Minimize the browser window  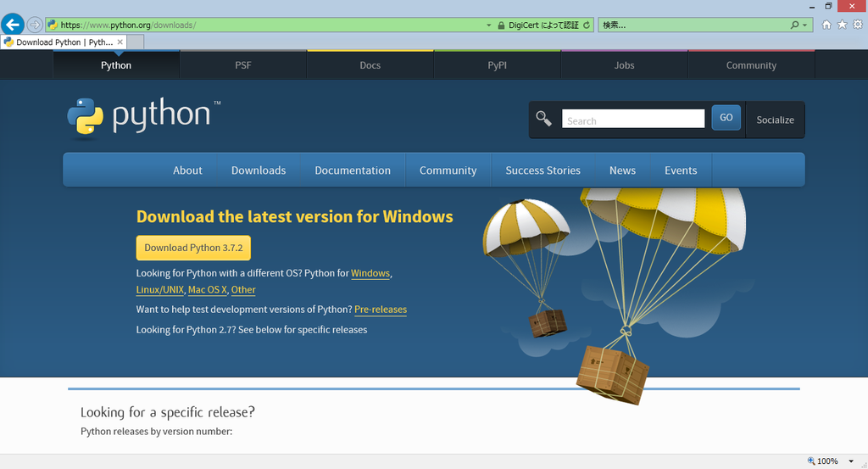(811, 6)
